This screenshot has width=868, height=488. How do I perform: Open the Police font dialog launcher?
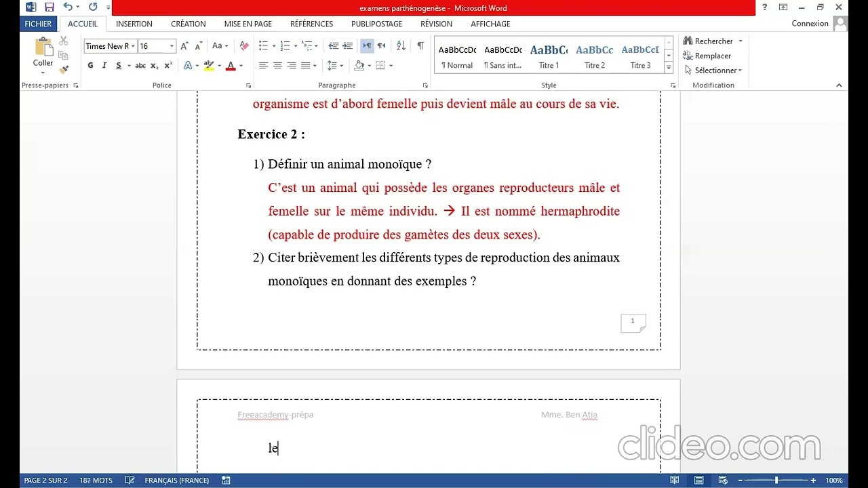click(x=249, y=85)
